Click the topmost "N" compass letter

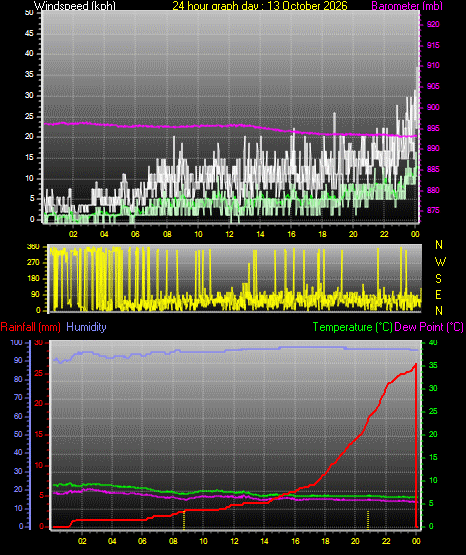point(439,245)
